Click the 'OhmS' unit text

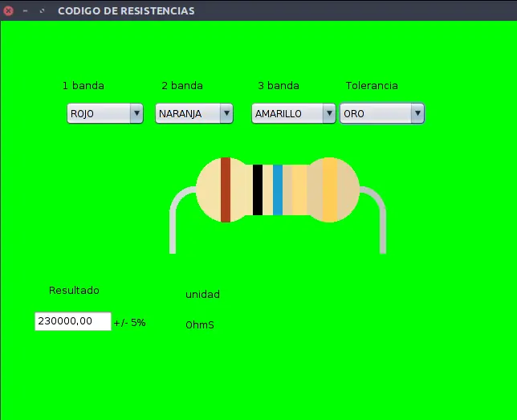(200, 325)
